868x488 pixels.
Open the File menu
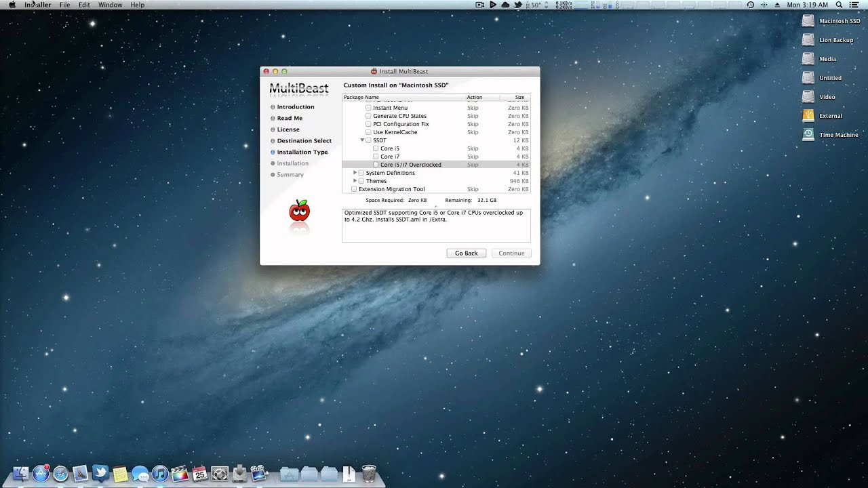[x=64, y=5]
